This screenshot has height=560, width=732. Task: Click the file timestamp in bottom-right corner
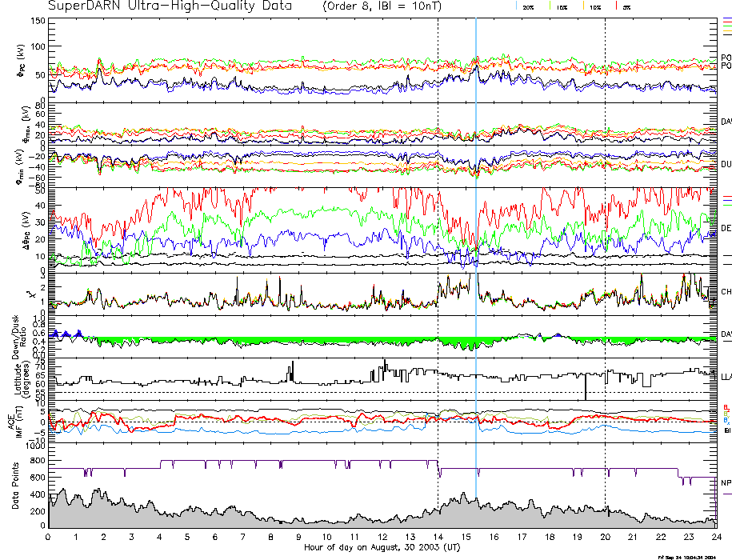point(686,556)
